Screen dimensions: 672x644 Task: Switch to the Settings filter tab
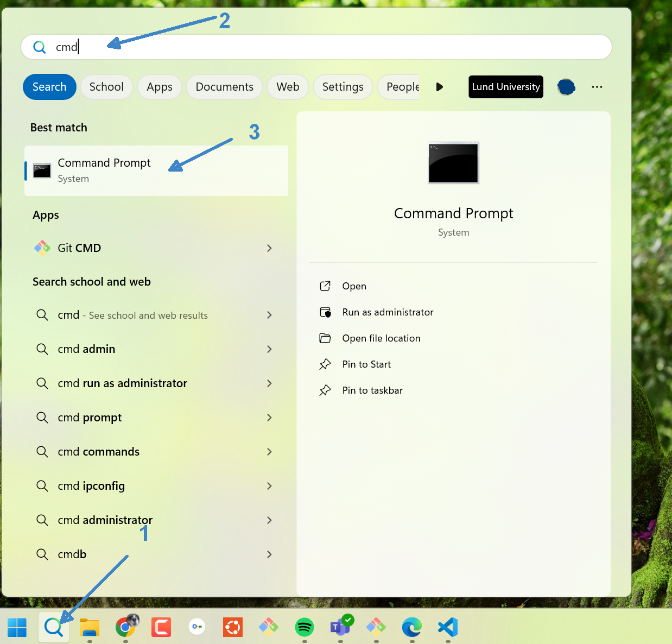[343, 87]
